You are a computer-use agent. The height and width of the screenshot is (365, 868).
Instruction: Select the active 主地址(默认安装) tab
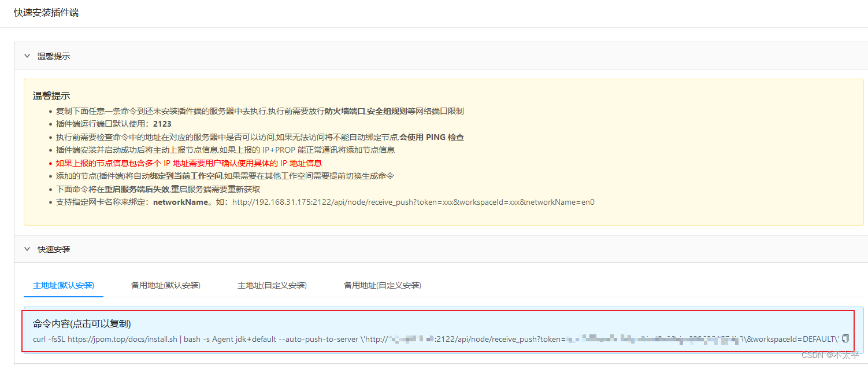[x=63, y=285]
